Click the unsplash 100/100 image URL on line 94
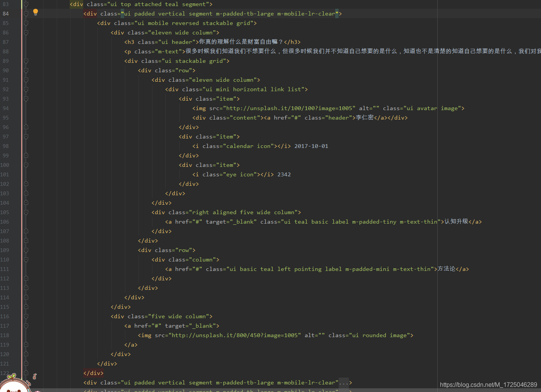 (289, 108)
